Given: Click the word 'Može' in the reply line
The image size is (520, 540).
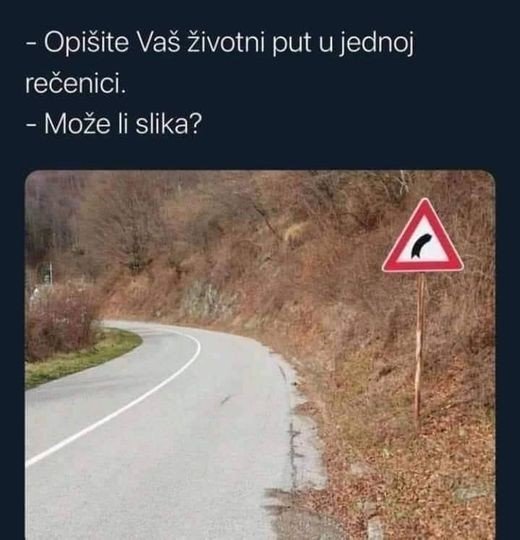Looking at the screenshot, I should pyautogui.click(x=77, y=124).
